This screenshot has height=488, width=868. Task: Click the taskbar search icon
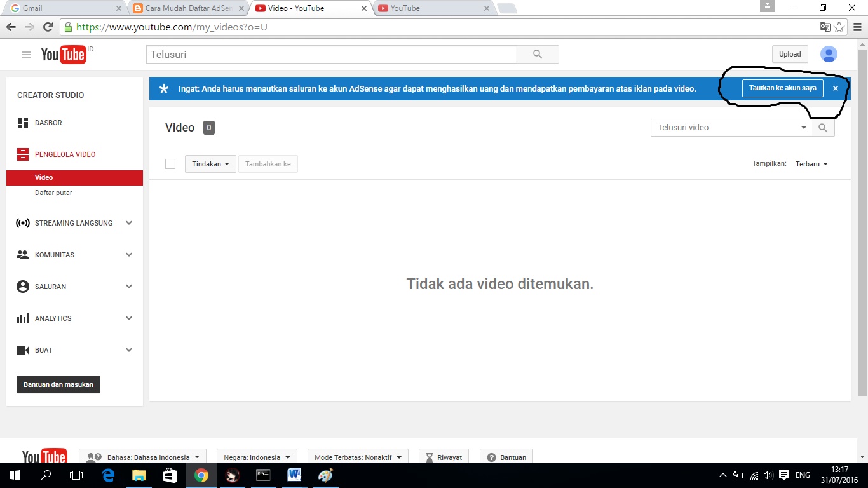click(46, 475)
